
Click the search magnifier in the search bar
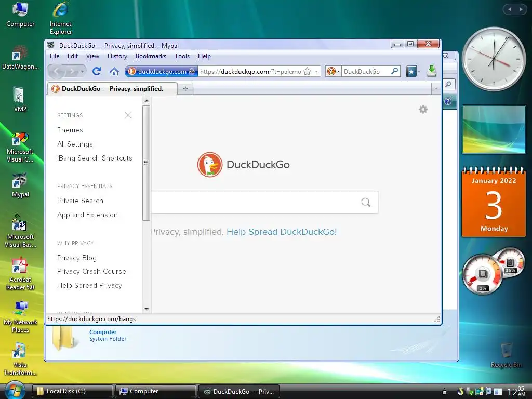[395, 71]
